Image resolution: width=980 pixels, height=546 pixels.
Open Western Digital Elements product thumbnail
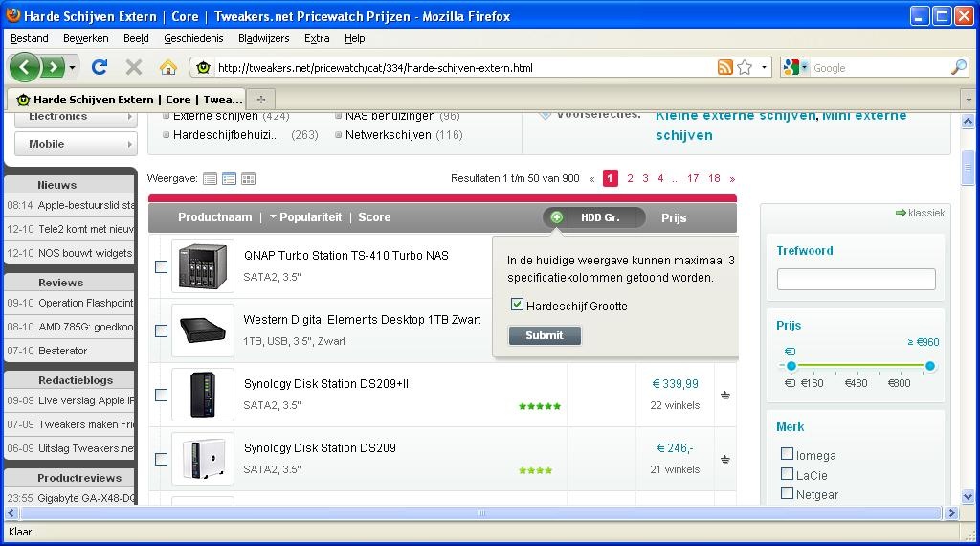[x=203, y=330]
